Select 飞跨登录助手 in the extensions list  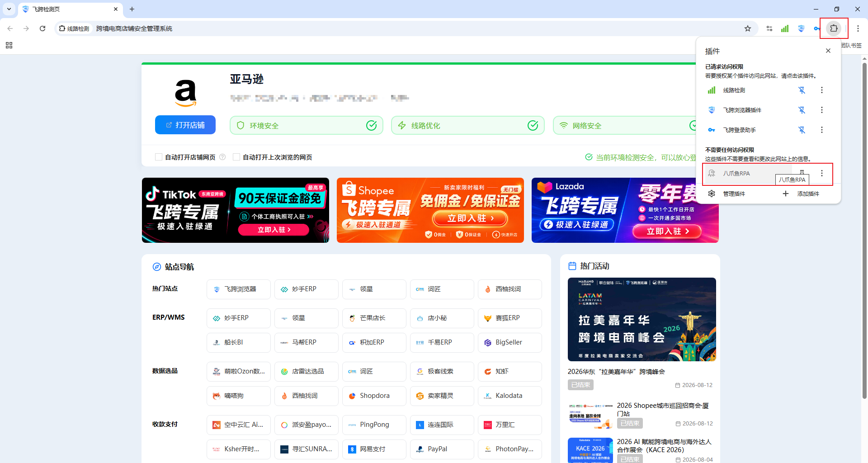tap(748, 130)
